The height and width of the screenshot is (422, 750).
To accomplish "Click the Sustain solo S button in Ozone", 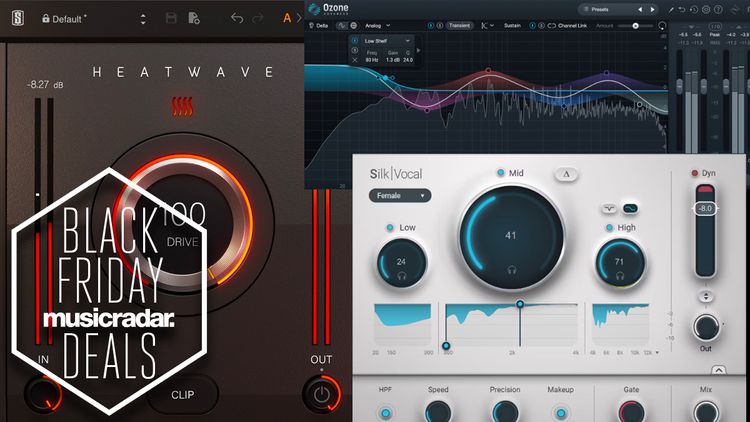I will (x=541, y=25).
